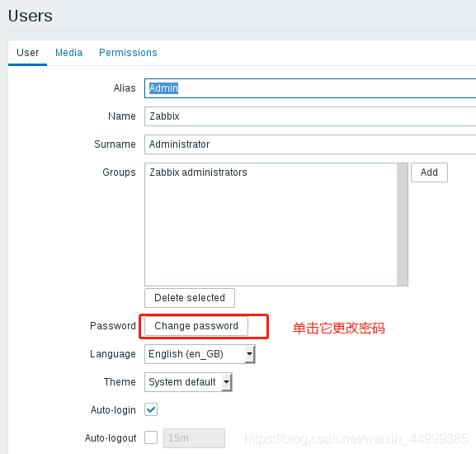Image resolution: width=476 pixels, height=454 pixels.
Task: Open the Language dropdown
Action: pyautogui.click(x=200, y=354)
